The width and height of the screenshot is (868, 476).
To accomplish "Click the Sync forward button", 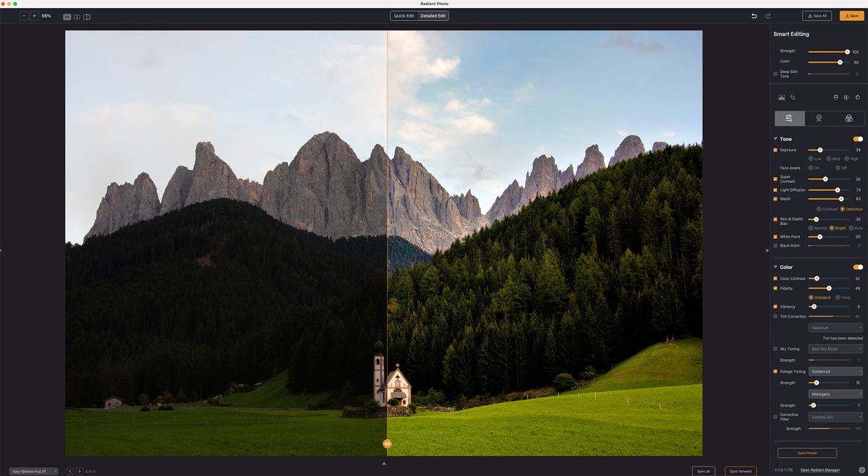I will point(741,471).
